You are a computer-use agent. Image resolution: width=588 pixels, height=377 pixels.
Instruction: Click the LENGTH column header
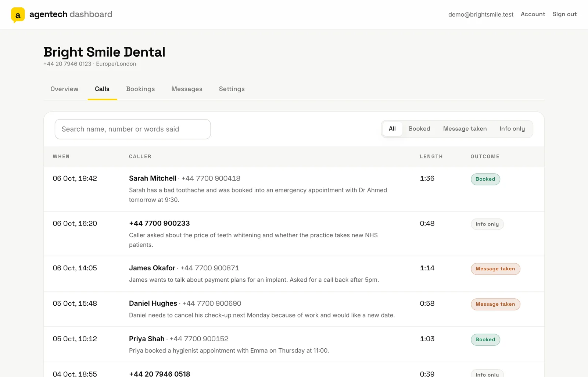(x=431, y=157)
